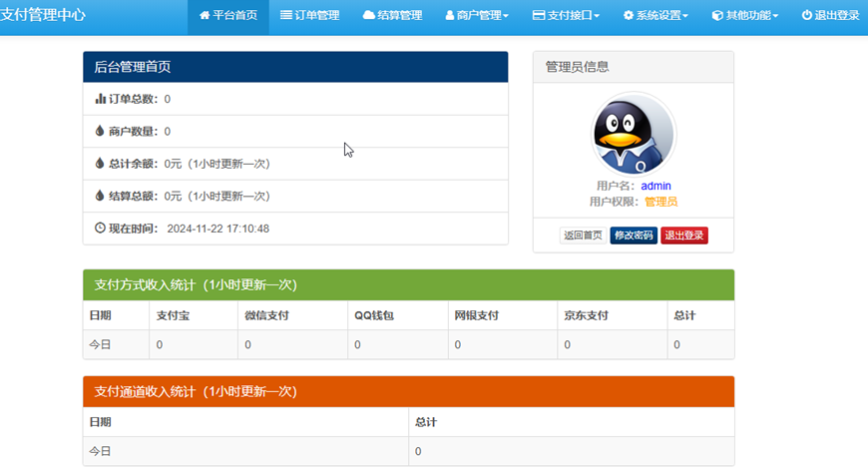Open 结算管理 from the top navigation

[x=392, y=16]
